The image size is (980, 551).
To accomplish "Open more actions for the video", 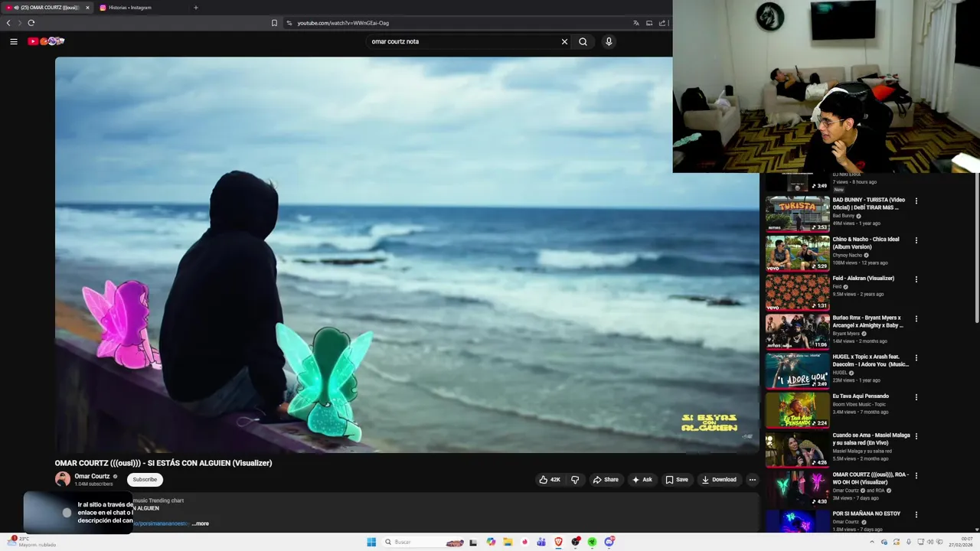I will 752,480.
